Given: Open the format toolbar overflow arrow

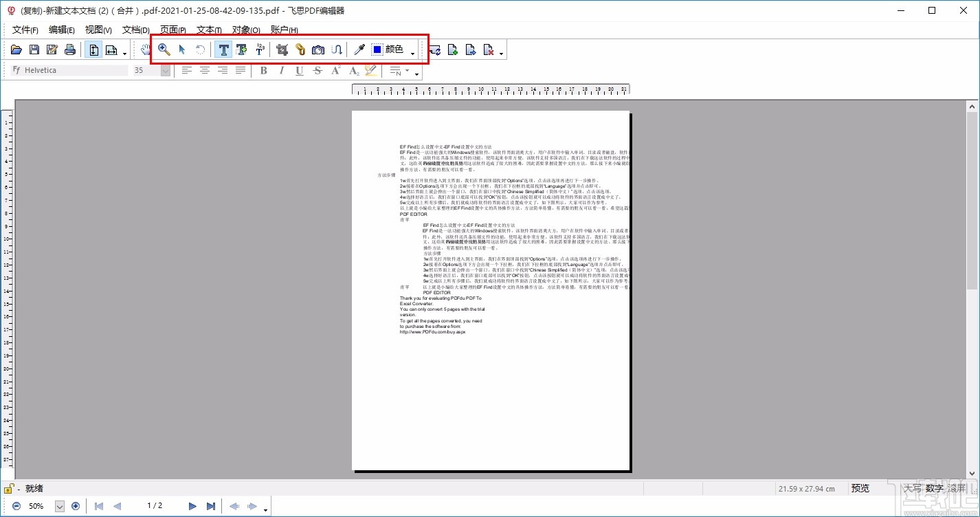Looking at the screenshot, I should (417, 74).
